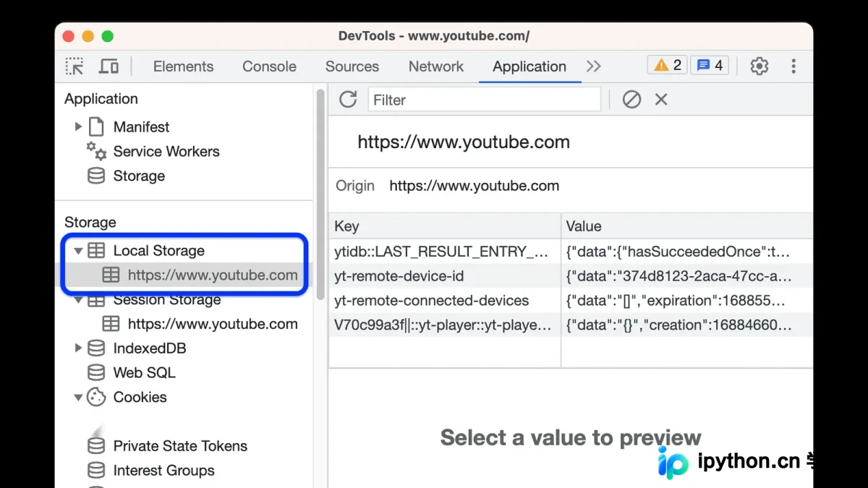Delete selected entry with the X icon
The width and height of the screenshot is (868, 488).
(x=661, y=99)
